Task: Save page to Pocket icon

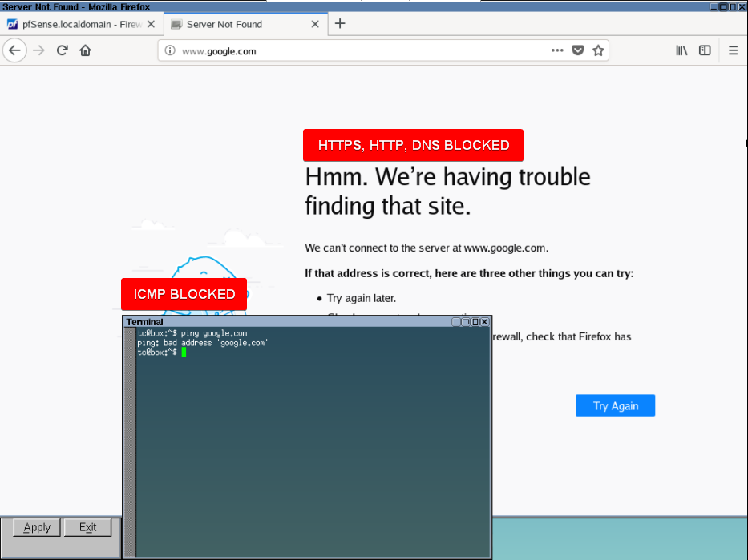Action: (578, 50)
